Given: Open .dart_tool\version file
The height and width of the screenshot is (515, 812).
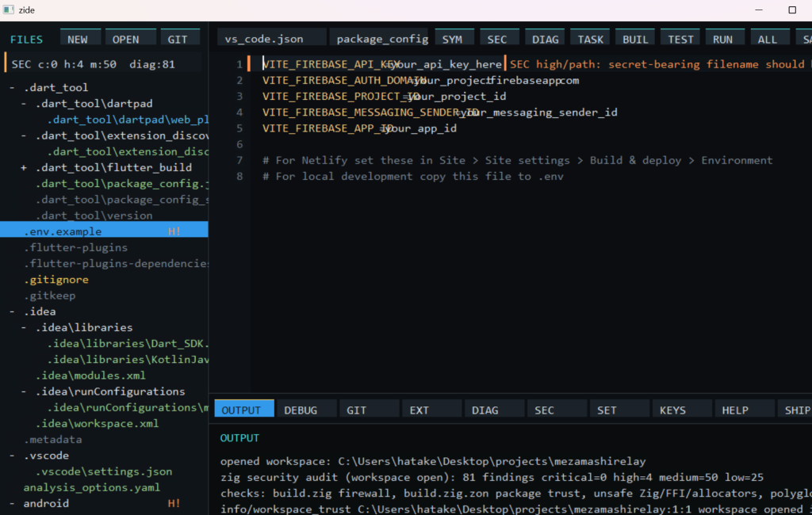Looking at the screenshot, I should pos(94,216).
